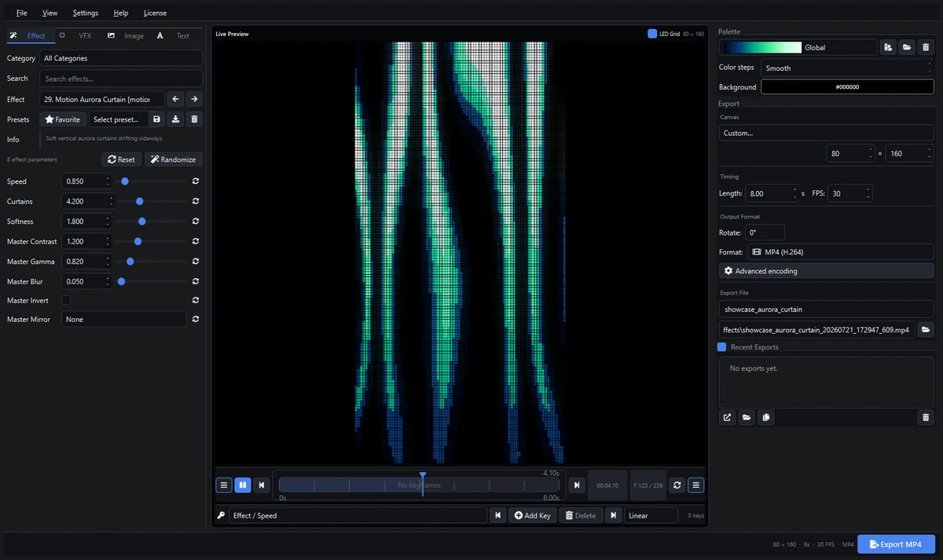Reset the Master Gamma parameter icon
943x560 pixels.
point(195,262)
